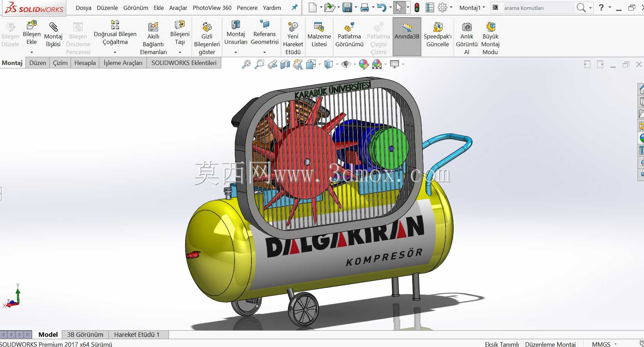Undo the last action
The height and width of the screenshot is (347, 644).
pos(382,7)
